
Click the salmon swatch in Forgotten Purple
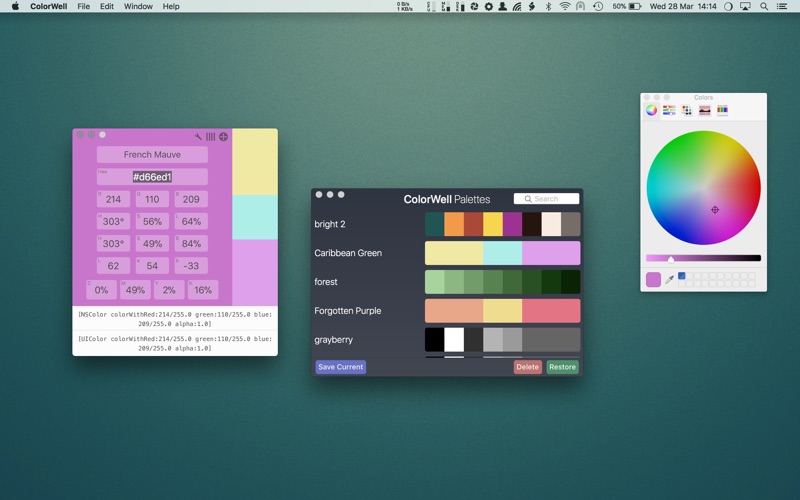click(x=454, y=311)
